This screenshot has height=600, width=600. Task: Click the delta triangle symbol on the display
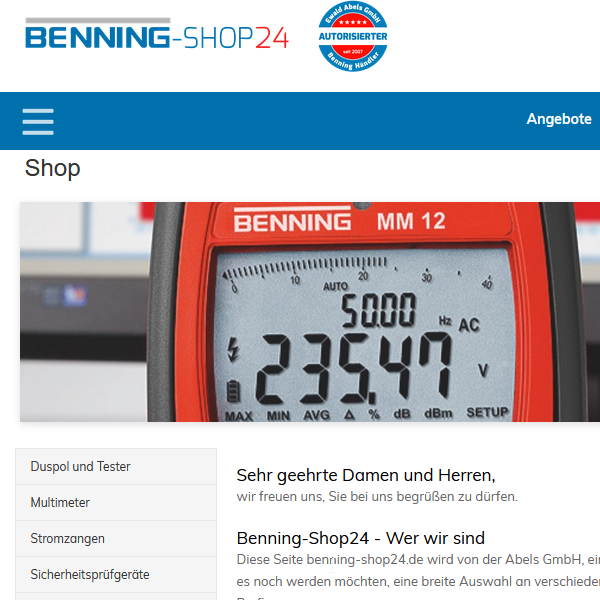[349, 414]
